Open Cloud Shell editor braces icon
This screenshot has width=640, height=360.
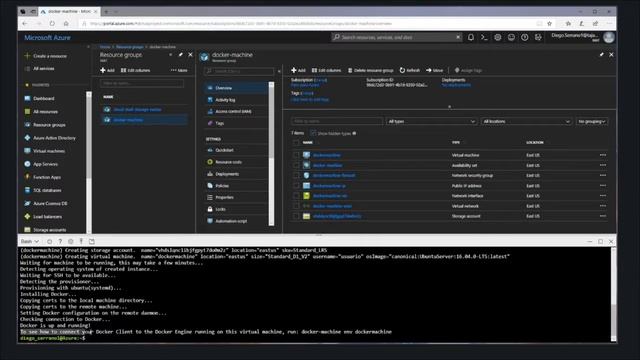pos(92,241)
